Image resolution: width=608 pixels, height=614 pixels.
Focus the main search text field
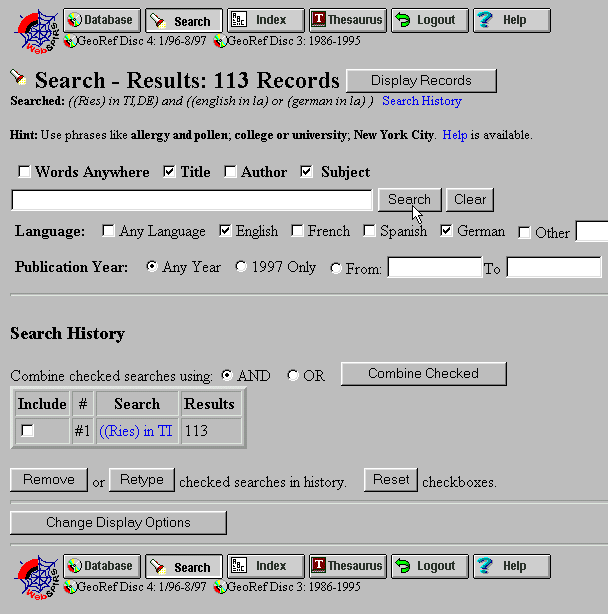[x=192, y=200]
